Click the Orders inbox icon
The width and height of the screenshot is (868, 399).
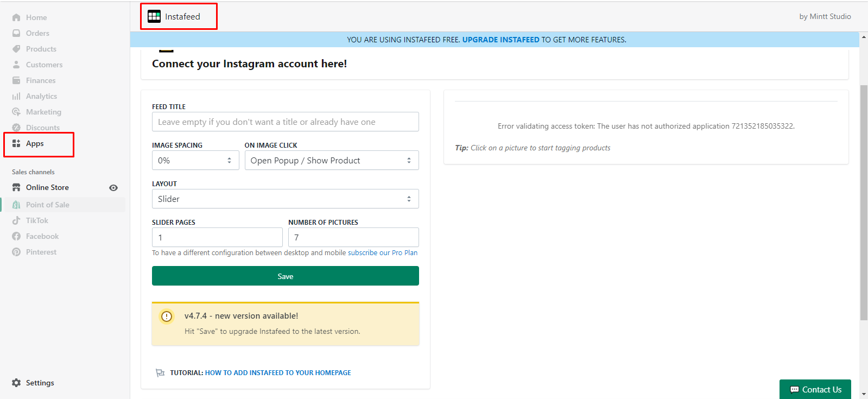tap(16, 33)
